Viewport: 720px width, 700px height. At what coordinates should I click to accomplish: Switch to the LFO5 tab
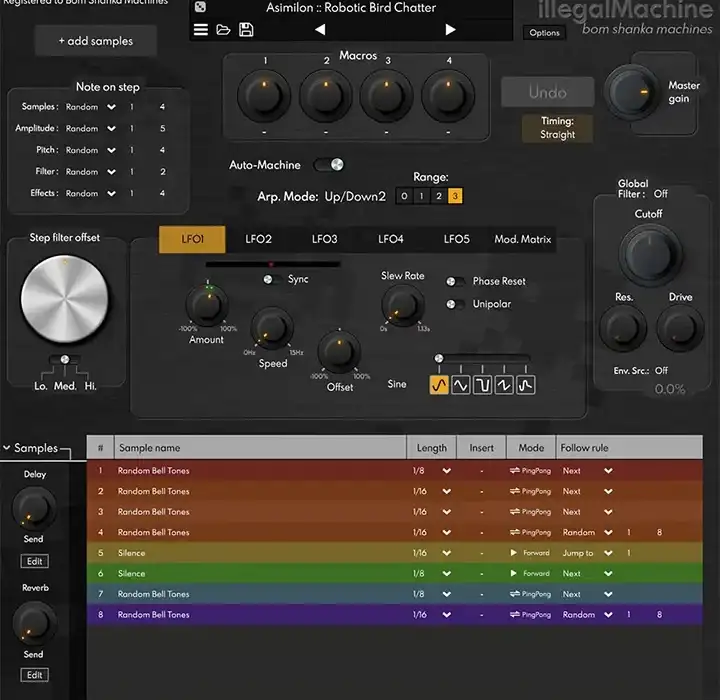point(457,239)
